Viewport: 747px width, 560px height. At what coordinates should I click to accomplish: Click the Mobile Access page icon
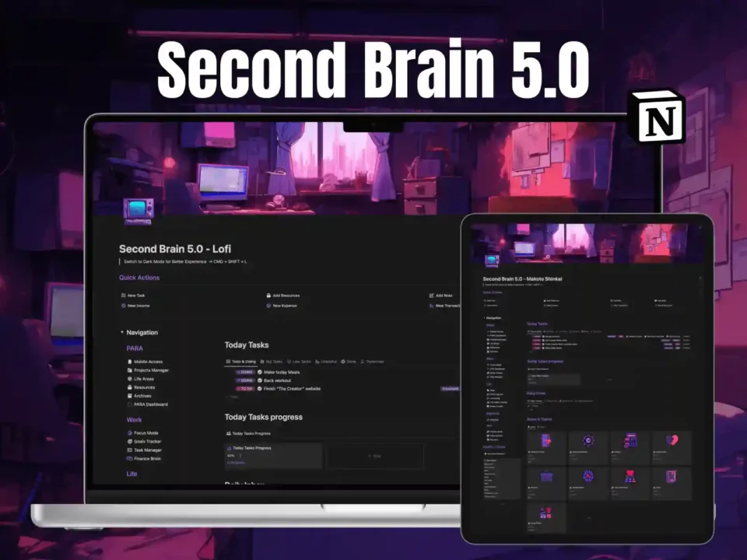tap(129, 362)
